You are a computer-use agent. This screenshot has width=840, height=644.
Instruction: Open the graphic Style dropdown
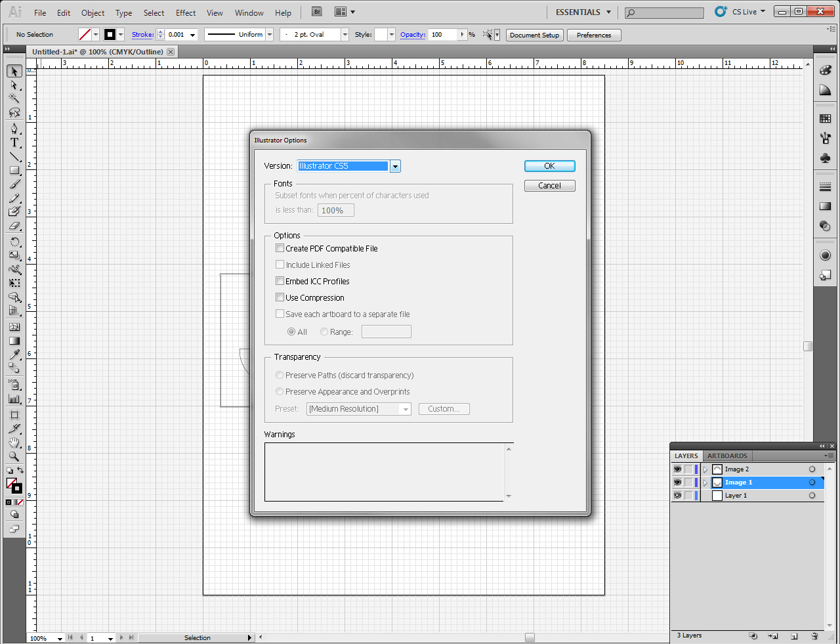coord(392,35)
